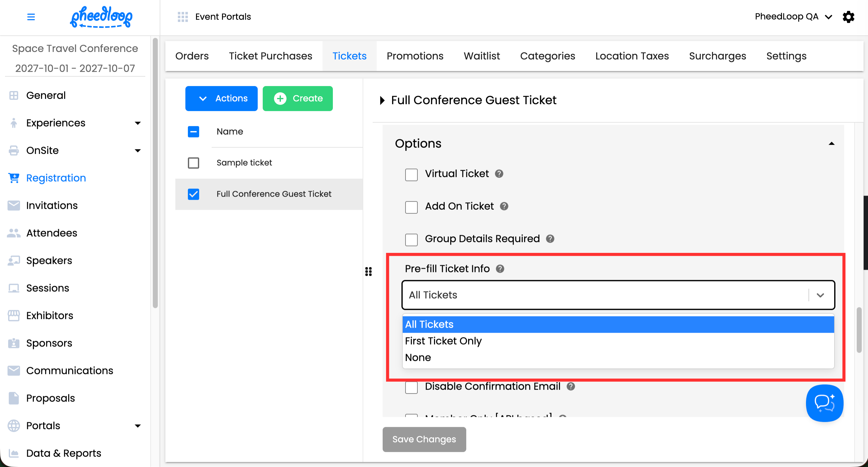Click the Save Changes button
The image size is (868, 467).
pos(424,439)
